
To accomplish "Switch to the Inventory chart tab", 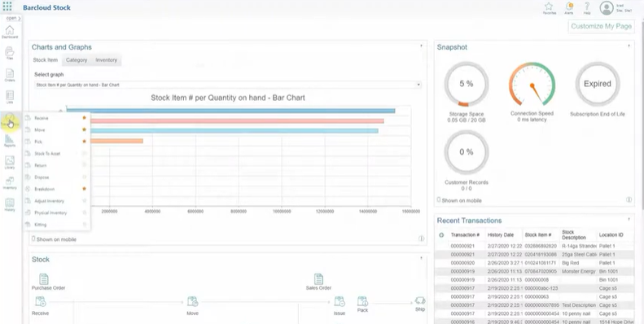I will tap(107, 60).
